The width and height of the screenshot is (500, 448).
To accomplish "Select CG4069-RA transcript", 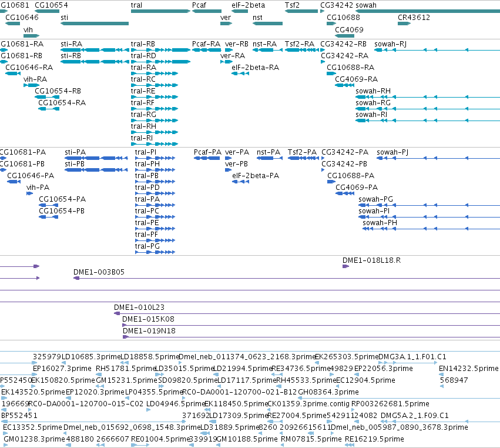I will pyautogui.click(x=344, y=85).
